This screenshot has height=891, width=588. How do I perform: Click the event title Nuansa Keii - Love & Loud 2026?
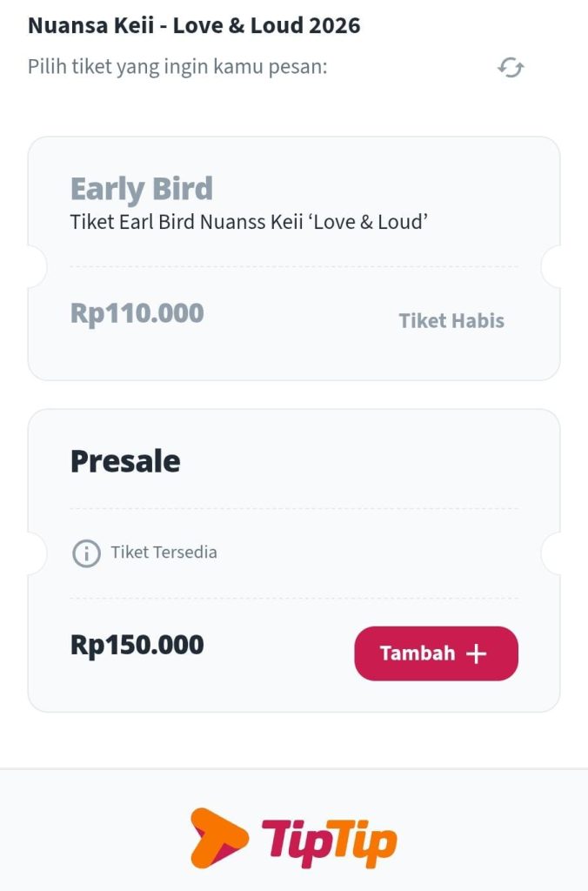195,24
